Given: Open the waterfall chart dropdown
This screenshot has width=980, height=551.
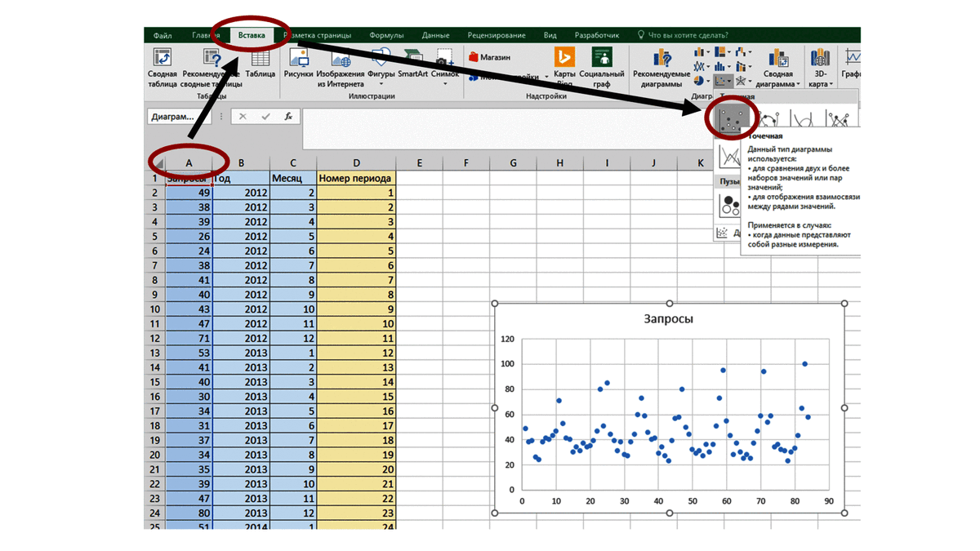Looking at the screenshot, I should (742, 52).
